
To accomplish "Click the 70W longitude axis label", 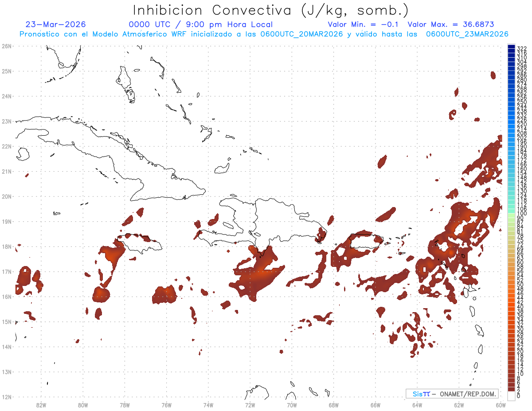I will click(x=292, y=405).
